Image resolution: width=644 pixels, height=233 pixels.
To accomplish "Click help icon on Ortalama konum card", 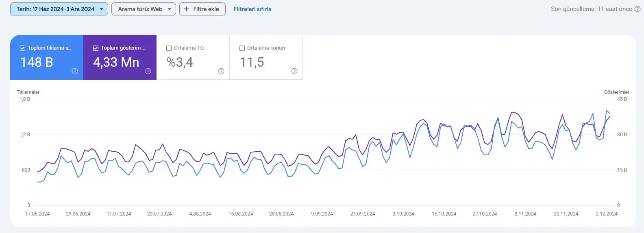I will 294,71.
